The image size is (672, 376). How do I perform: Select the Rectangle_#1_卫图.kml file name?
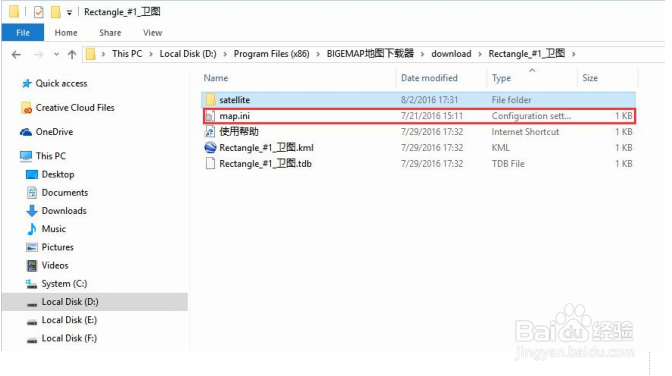click(x=267, y=147)
